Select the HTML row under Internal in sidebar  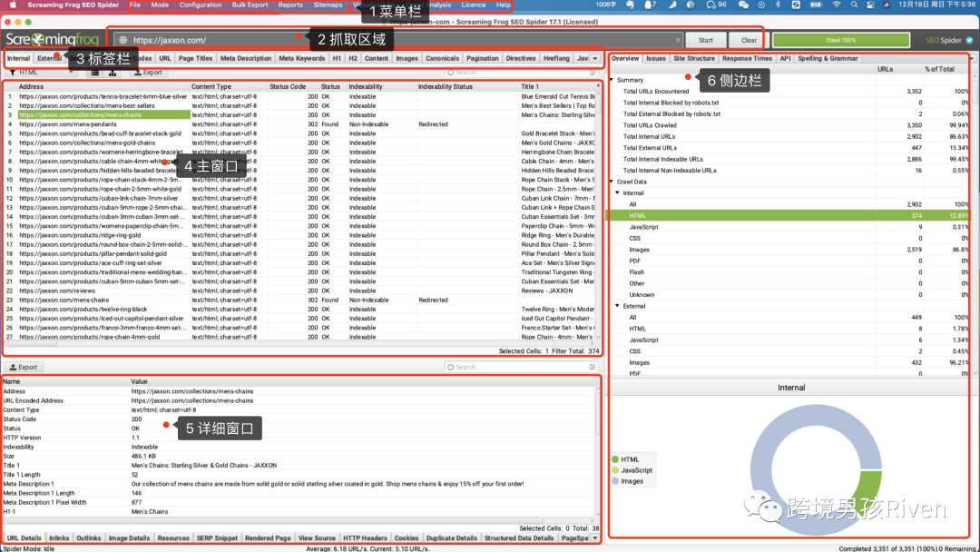pos(789,216)
